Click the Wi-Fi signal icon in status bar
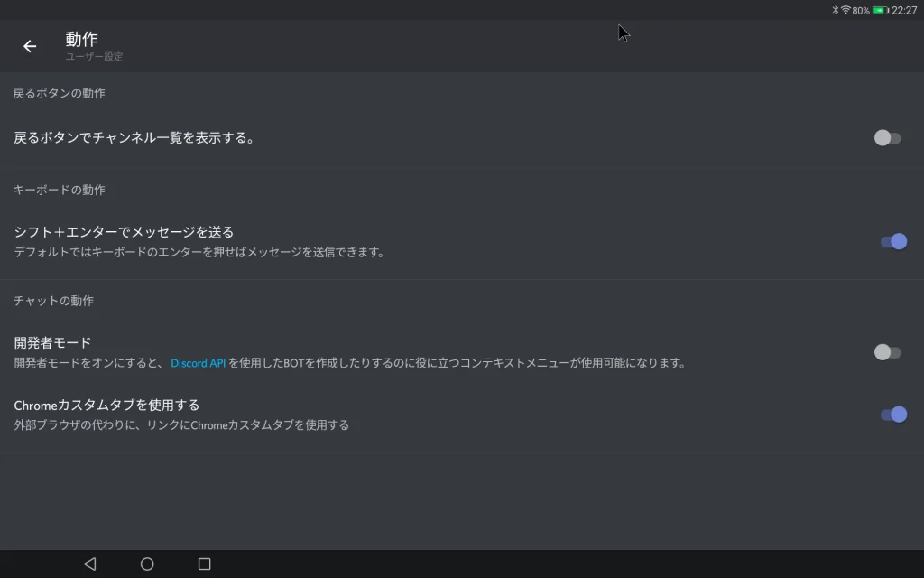Viewport: 924px width, 578px height. point(845,10)
